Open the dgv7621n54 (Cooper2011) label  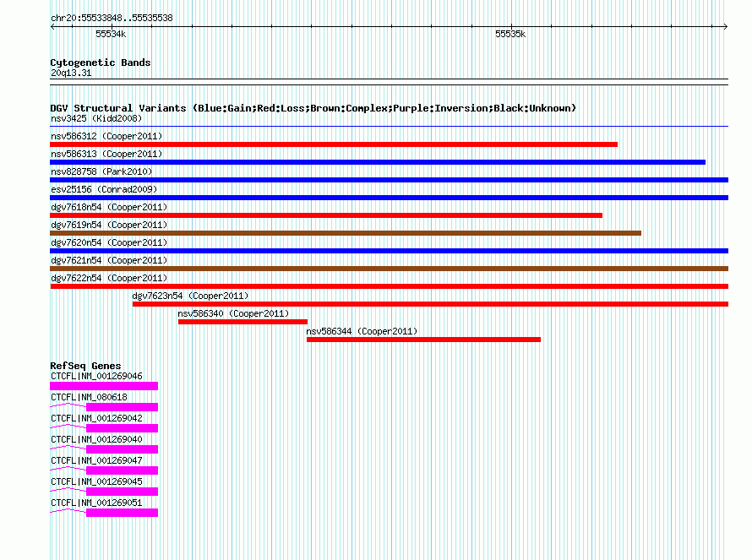pyautogui.click(x=109, y=260)
